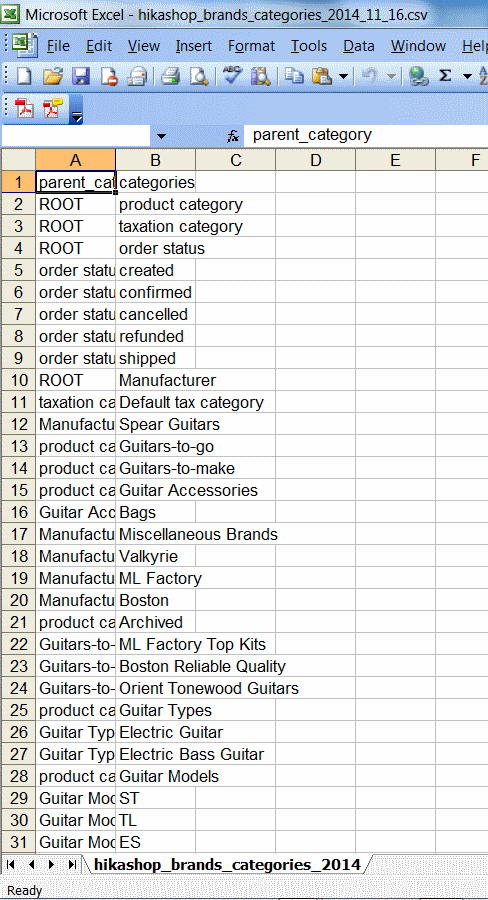
Task: Click the Print icon in the toolbar
Action: click(x=171, y=75)
